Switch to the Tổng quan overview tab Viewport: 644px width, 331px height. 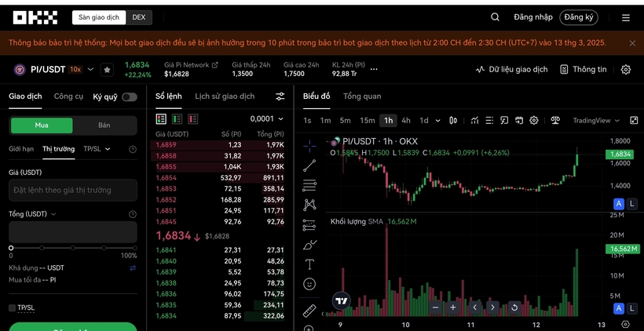tap(362, 96)
